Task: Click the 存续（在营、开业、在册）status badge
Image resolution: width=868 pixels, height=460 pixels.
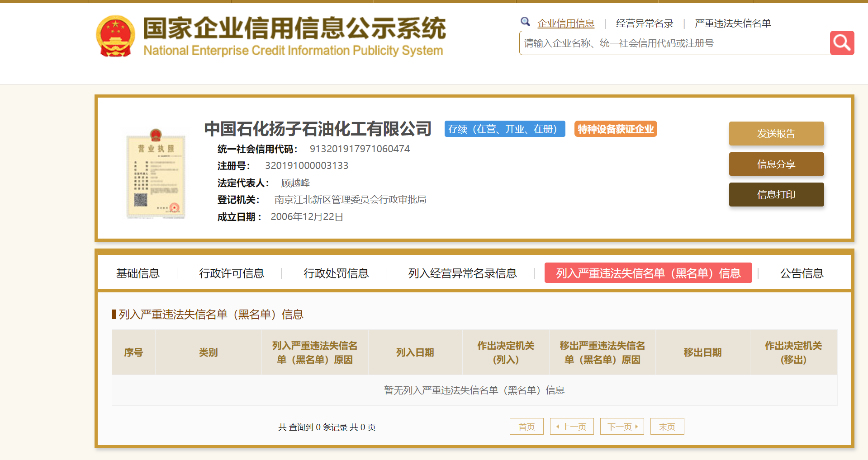Action: [x=505, y=129]
